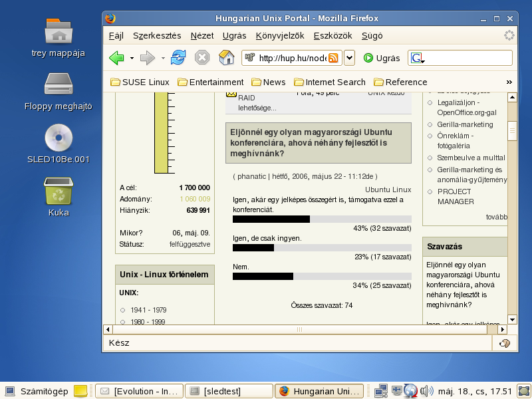Click the Firefox activity throbber icon
532x399 pixels.
pyautogui.click(x=509, y=35)
